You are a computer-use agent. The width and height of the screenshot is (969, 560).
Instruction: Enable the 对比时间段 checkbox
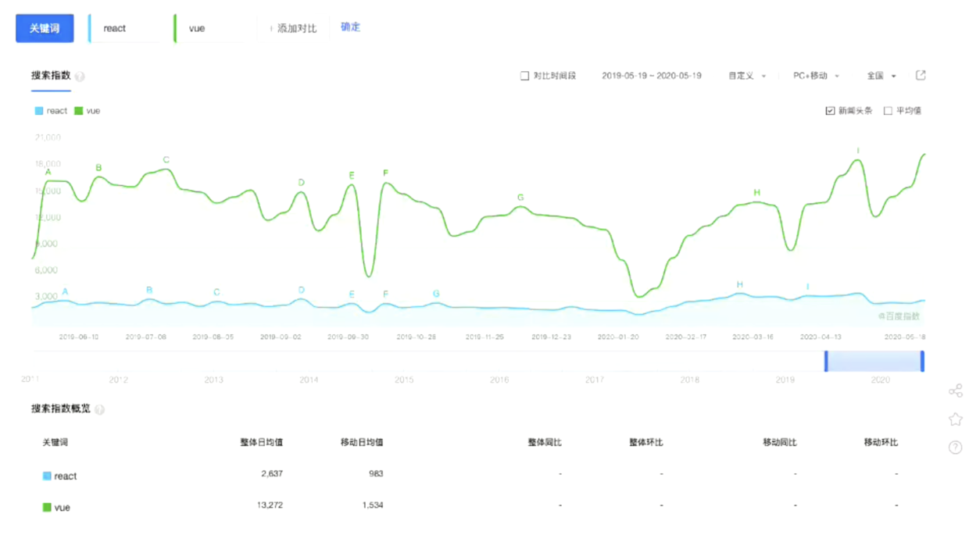click(x=524, y=76)
